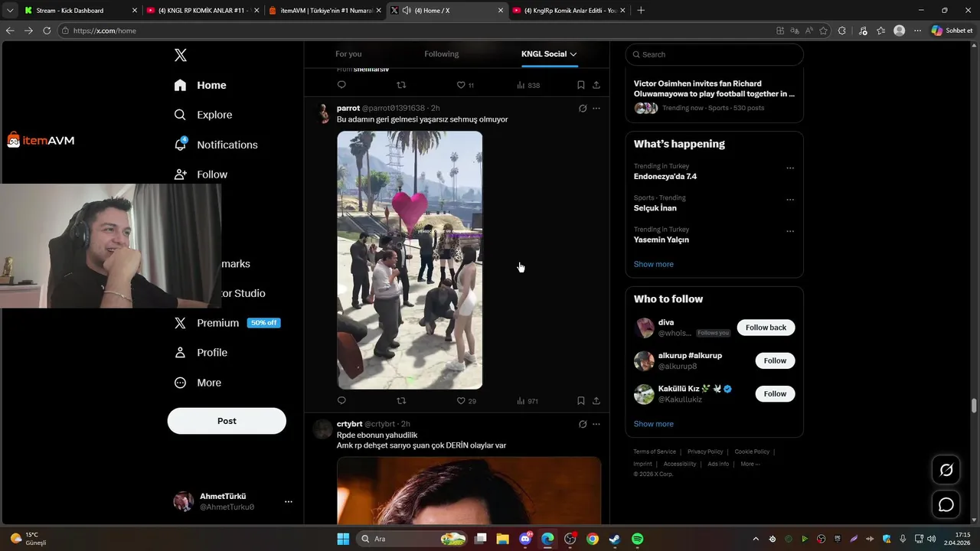This screenshot has height=551, width=980.
Task: Click the Post button
Action: 227,421
